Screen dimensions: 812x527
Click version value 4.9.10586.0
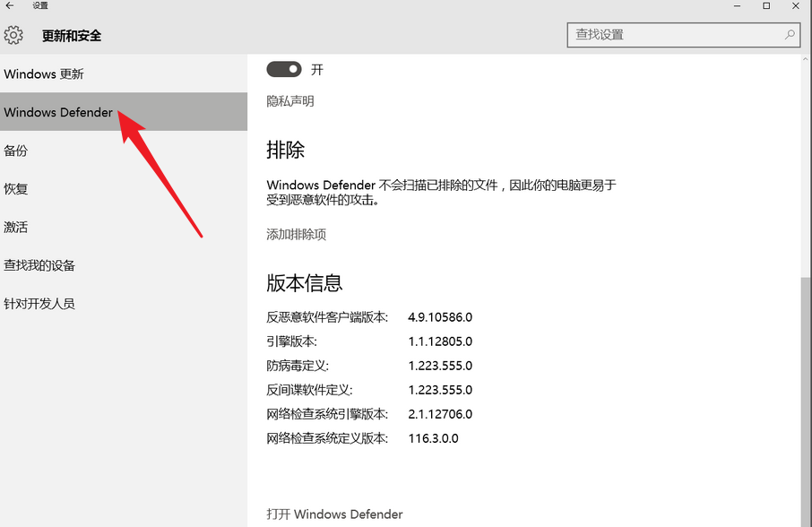[440, 317]
